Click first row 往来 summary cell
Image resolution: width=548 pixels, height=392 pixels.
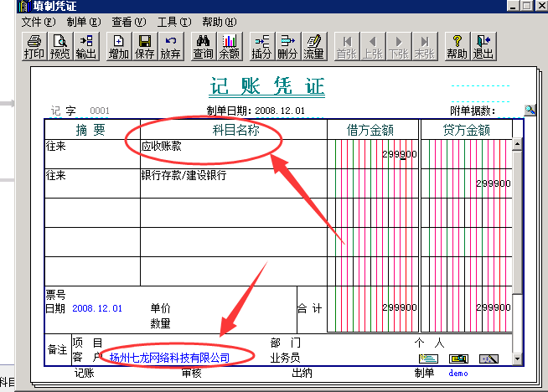click(x=93, y=154)
